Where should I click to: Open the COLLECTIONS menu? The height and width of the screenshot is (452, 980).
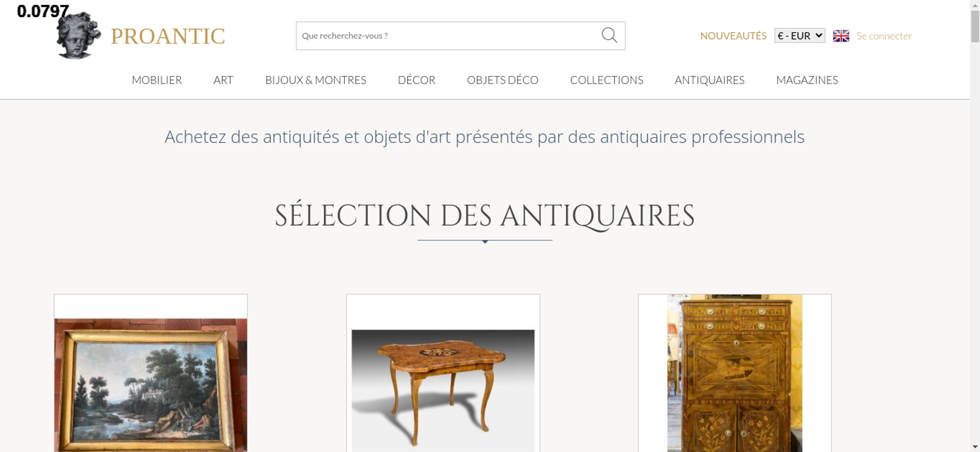tap(607, 80)
